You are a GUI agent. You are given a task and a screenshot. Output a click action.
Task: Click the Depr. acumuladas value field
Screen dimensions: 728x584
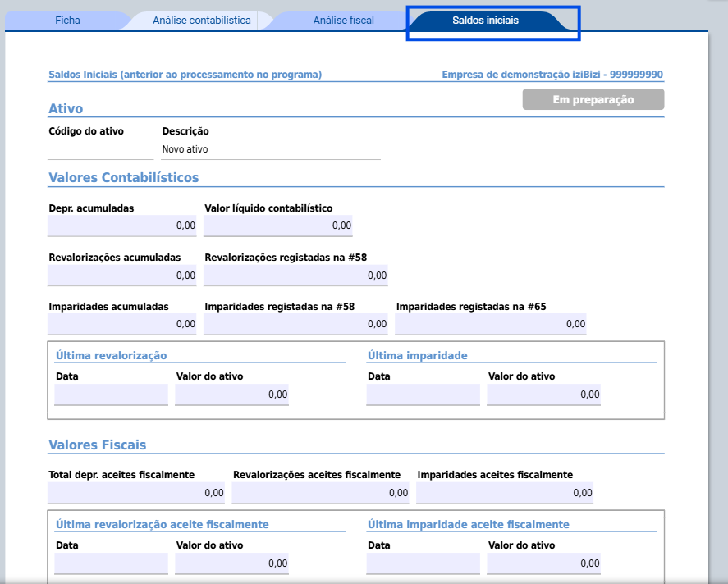pyautogui.click(x=122, y=226)
